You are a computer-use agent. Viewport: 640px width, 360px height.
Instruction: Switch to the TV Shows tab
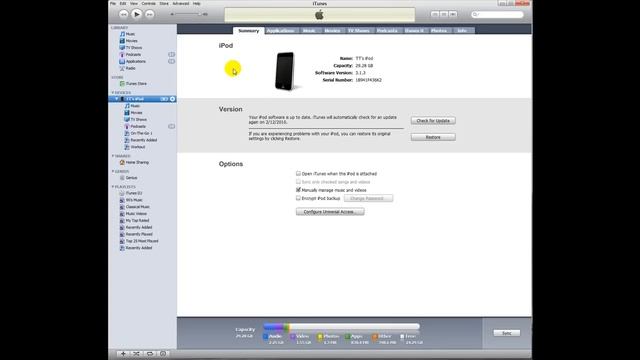[x=359, y=31]
